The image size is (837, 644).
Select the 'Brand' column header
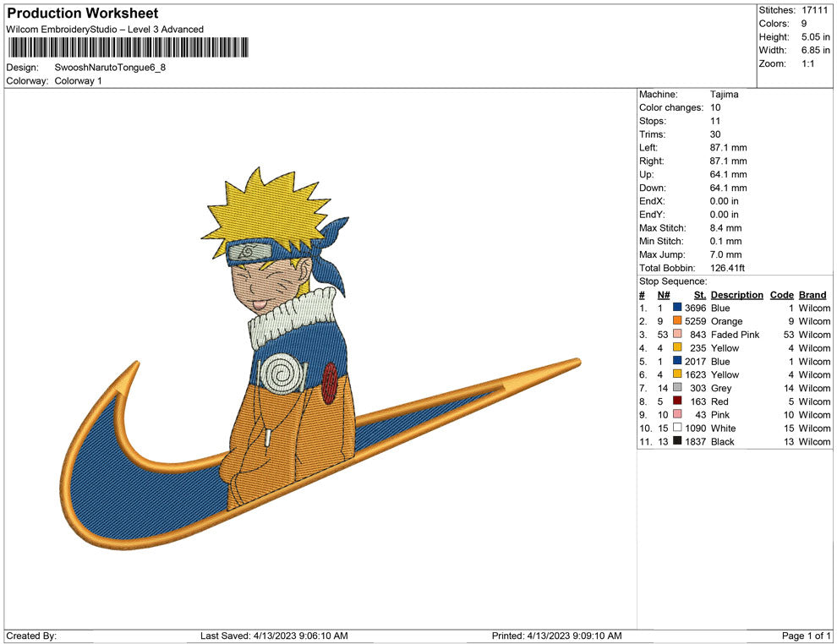812,295
